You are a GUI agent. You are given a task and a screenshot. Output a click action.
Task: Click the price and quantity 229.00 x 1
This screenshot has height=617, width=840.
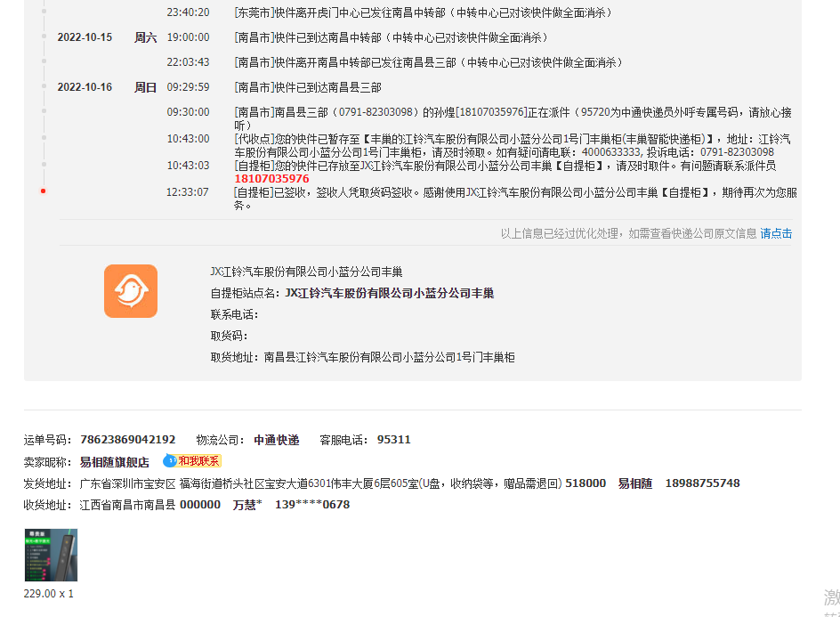[49, 594]
